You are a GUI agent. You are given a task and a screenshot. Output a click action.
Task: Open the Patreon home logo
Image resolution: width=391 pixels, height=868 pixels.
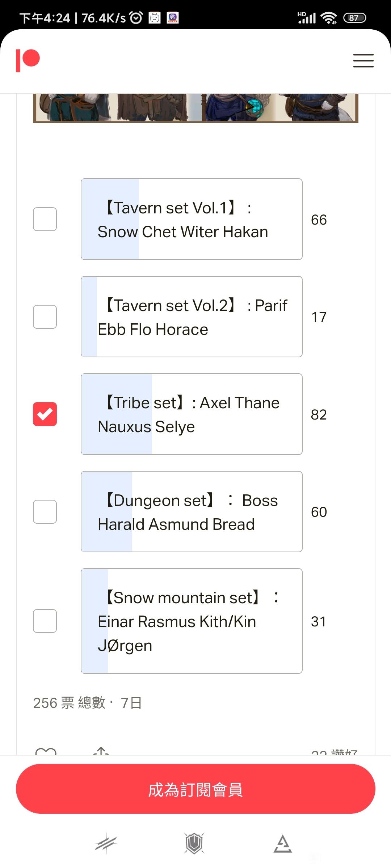coord(28,60)
